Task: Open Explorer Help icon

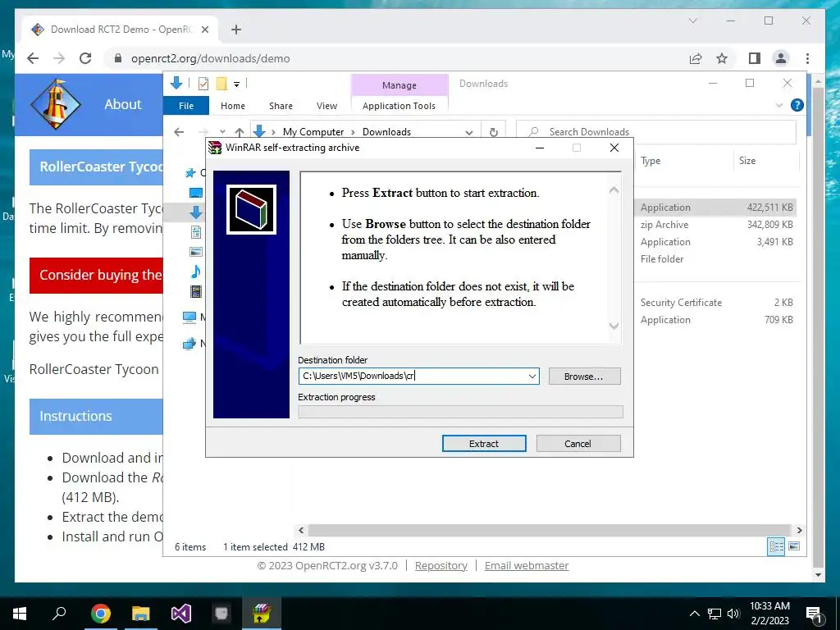Action: click(x=797, y=105)
